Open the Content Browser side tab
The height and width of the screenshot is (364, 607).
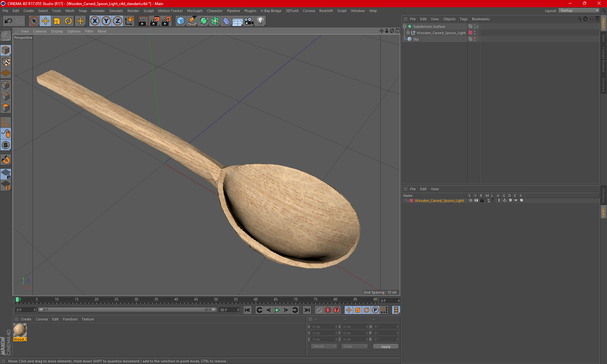(x=604, y=59)
